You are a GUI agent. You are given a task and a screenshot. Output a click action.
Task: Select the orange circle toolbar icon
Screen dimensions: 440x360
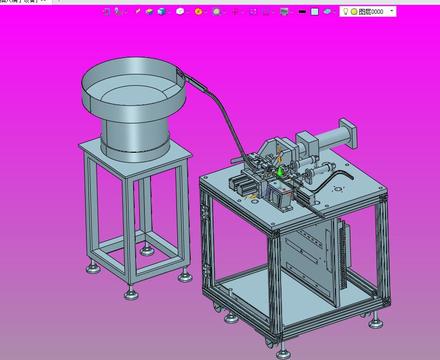click(198, 12)
